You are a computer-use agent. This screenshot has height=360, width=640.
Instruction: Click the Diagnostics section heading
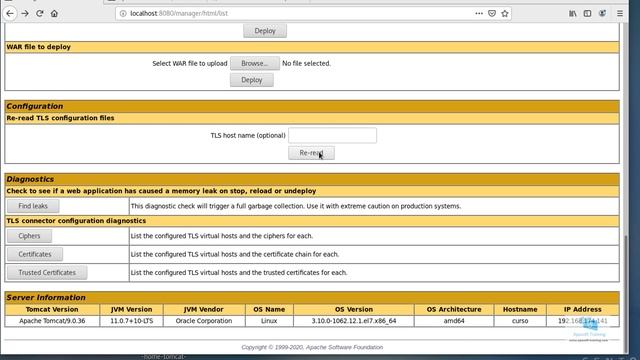point(30,179)
